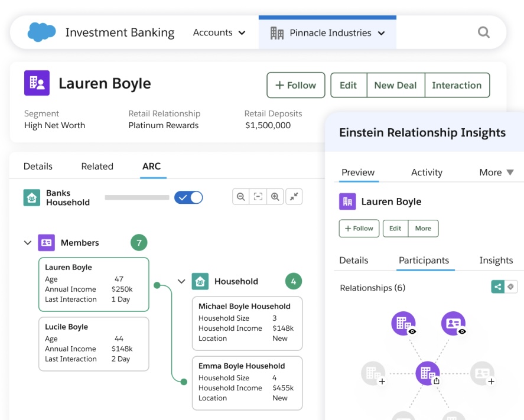Screen dimensions: 524x420
Task: Select the Lauren Boyle member card
Action: click(x=93, y=284)
